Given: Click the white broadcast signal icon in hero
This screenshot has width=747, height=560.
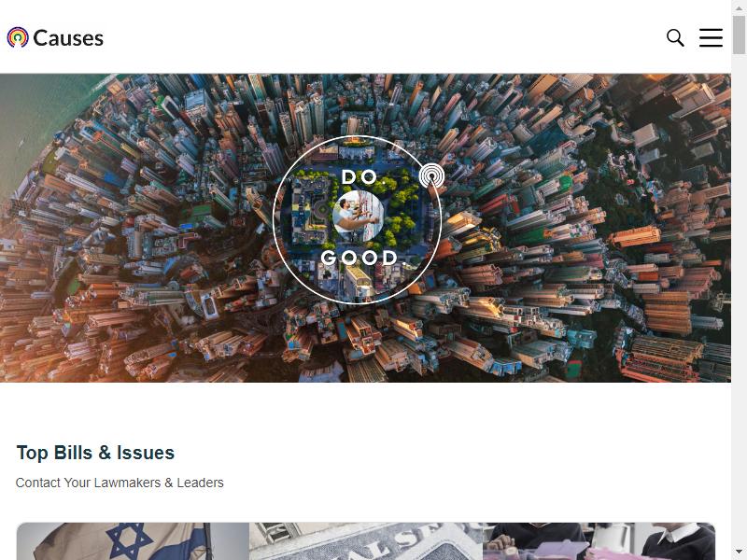Looking at the screenshot, I should [x=431, y=175].
